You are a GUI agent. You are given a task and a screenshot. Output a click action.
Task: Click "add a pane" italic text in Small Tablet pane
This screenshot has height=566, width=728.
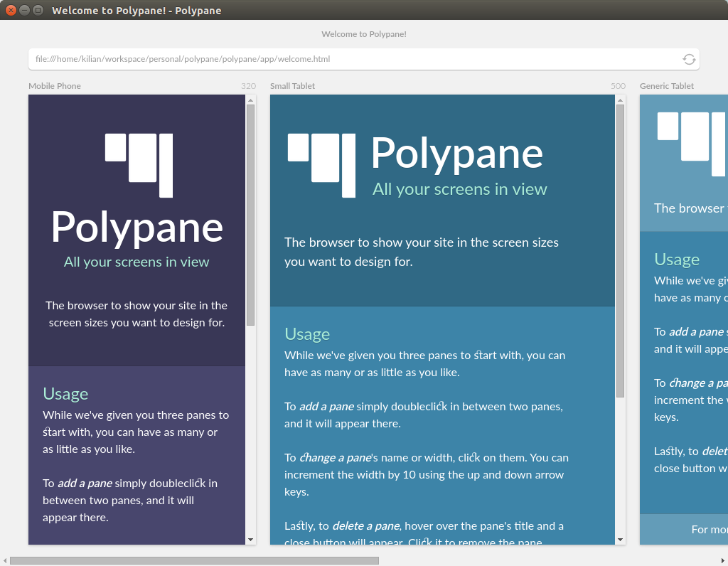tap(327, 407)
